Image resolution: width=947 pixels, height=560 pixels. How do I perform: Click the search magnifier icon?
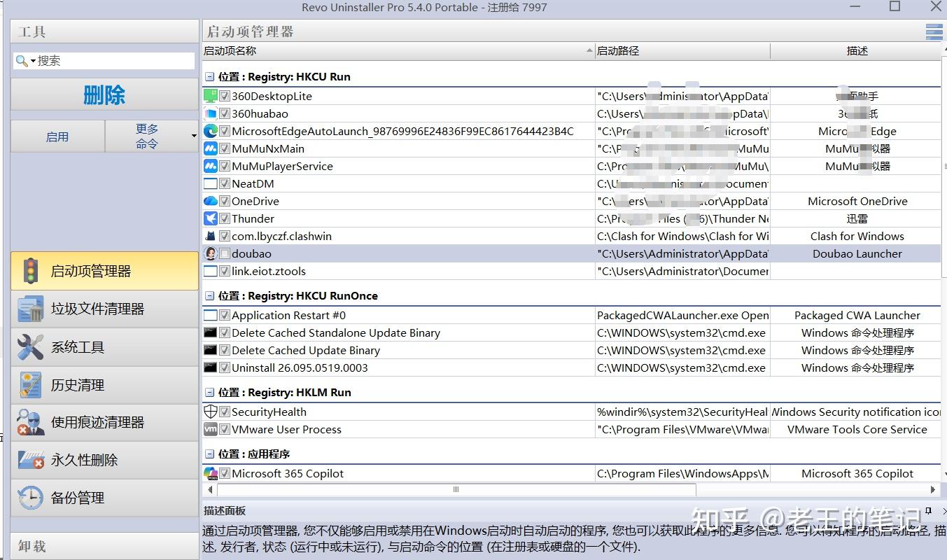point(21,61)
